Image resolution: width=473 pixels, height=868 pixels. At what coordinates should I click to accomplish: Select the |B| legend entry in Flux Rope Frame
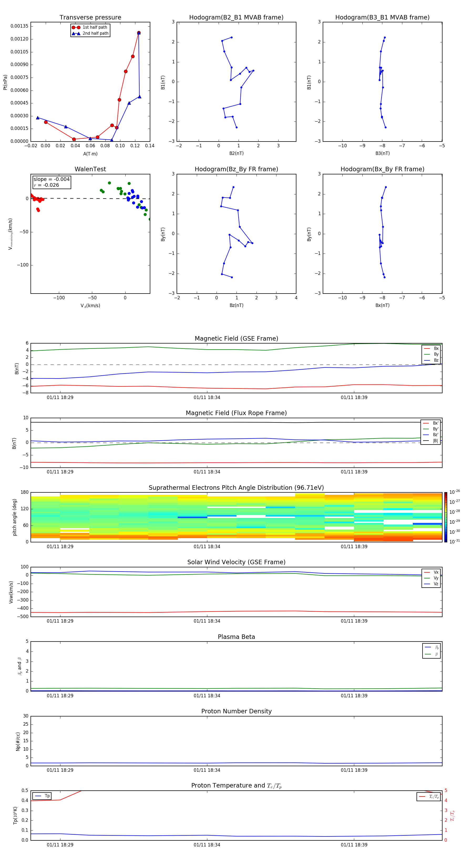pyautogui.click(x=431, y=441)
